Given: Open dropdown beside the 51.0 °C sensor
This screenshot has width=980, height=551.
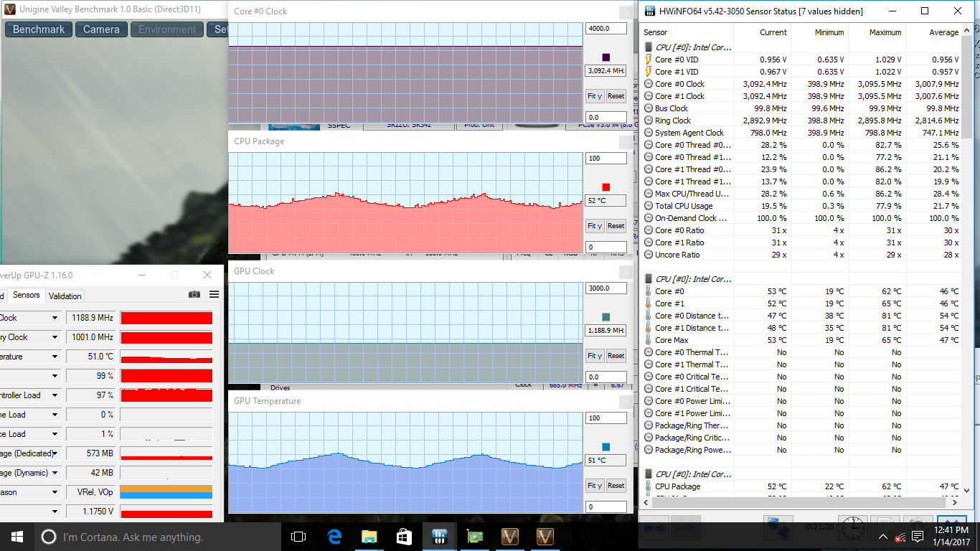Looking at the screenshot, I should point(55,357).
